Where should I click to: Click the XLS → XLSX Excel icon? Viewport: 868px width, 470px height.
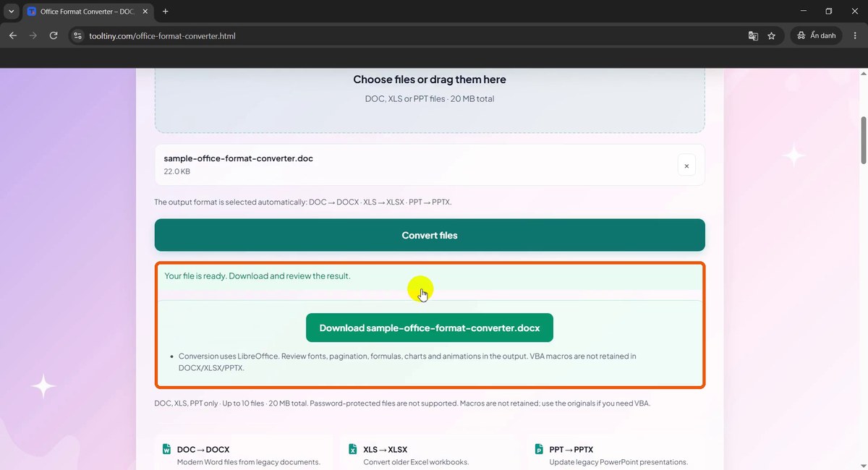tap(353, 449)
